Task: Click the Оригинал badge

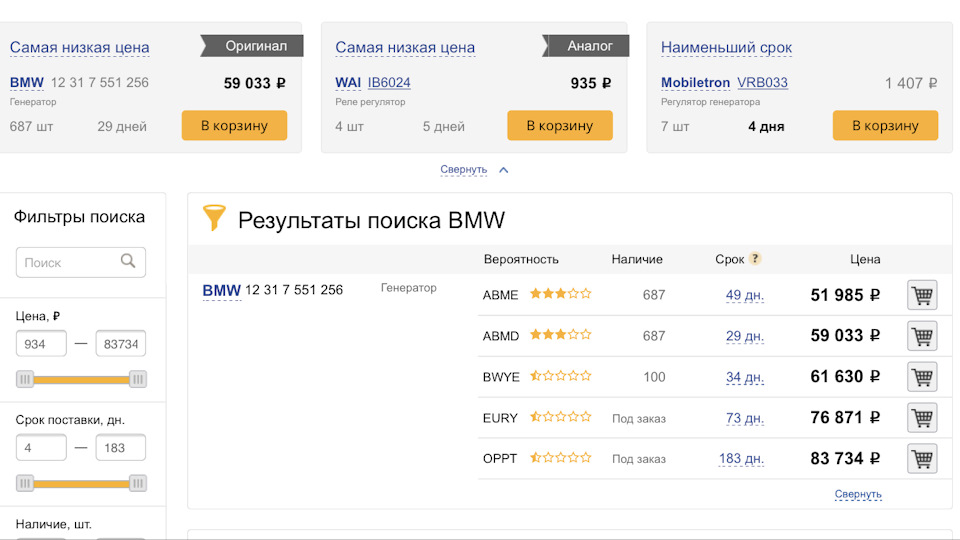Action: [252, 46]
